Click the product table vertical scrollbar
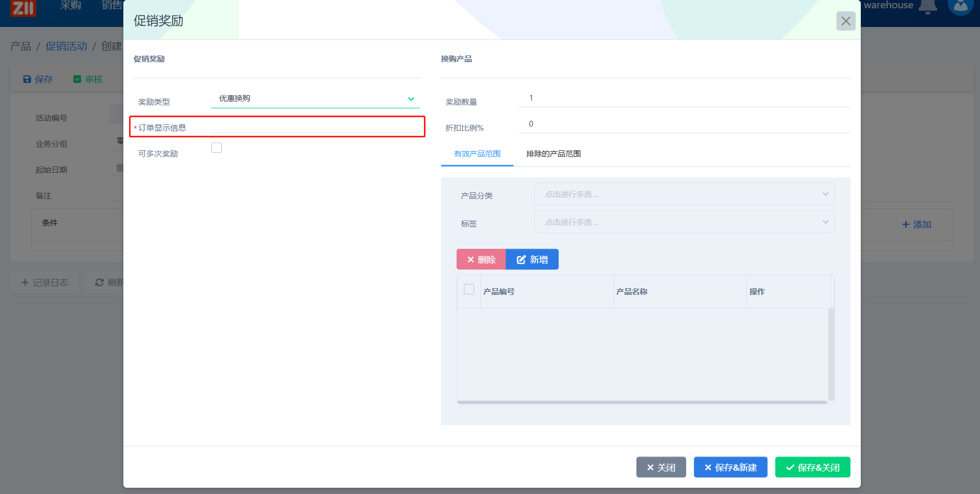This screenshot has width=980, height=494. click(x=831, y=355)
